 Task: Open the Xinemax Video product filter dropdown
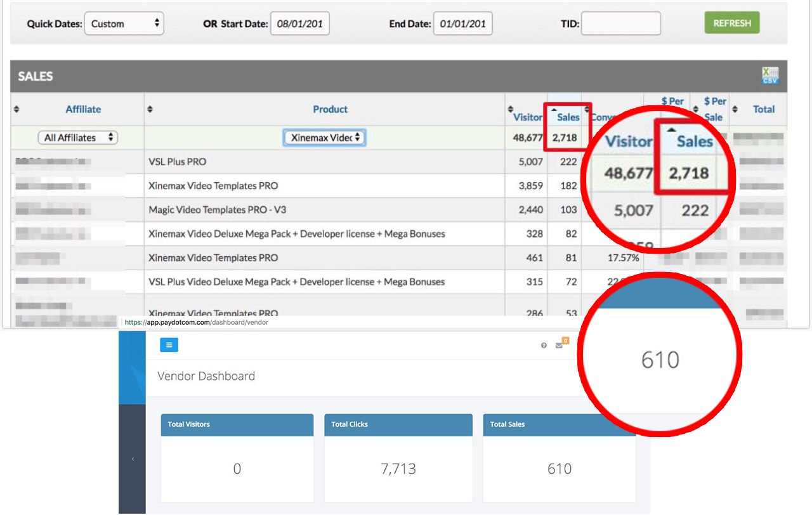coord(324,138)
